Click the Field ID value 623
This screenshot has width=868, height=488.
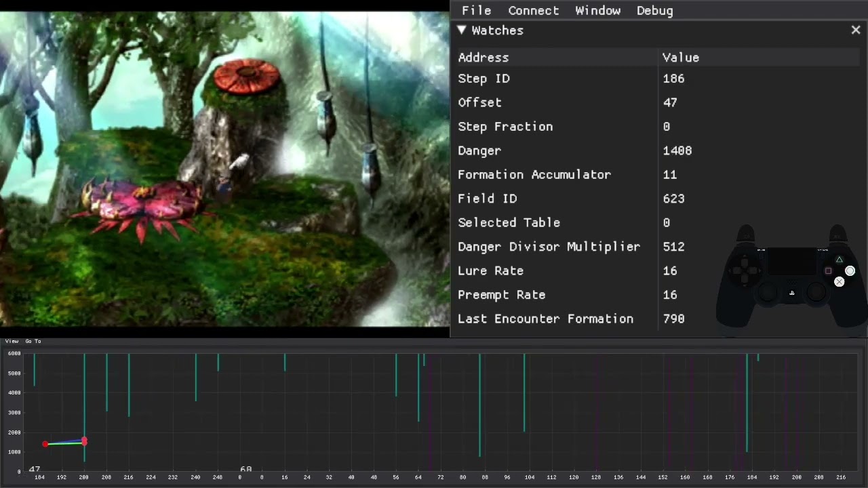click(673, 199)
